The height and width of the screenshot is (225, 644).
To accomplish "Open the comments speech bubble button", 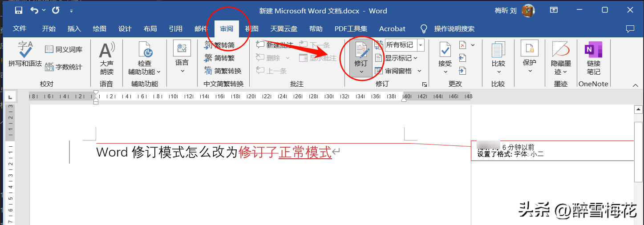I will coord(630,28).
